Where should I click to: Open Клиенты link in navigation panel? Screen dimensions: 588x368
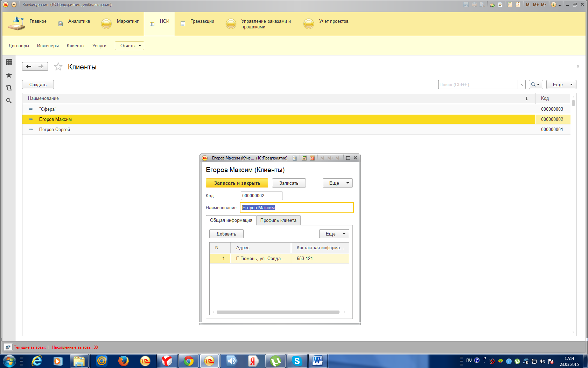(76, 46)
